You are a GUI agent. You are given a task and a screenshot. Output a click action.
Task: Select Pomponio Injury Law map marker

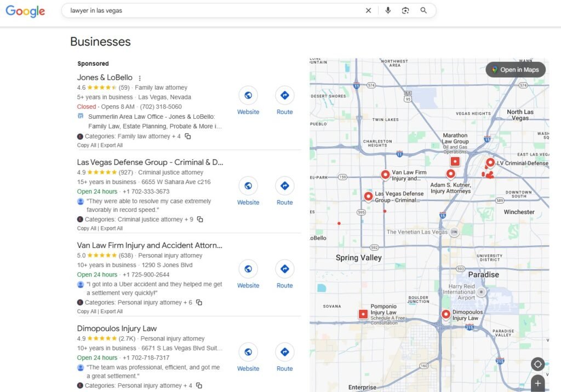[363, 314]
